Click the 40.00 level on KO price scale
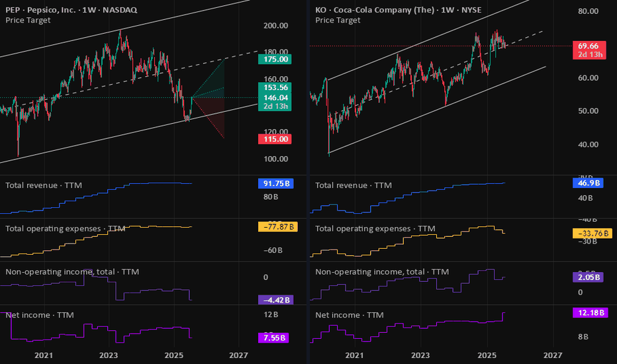Screen dimensions: 617x364 tap(589, 144)
